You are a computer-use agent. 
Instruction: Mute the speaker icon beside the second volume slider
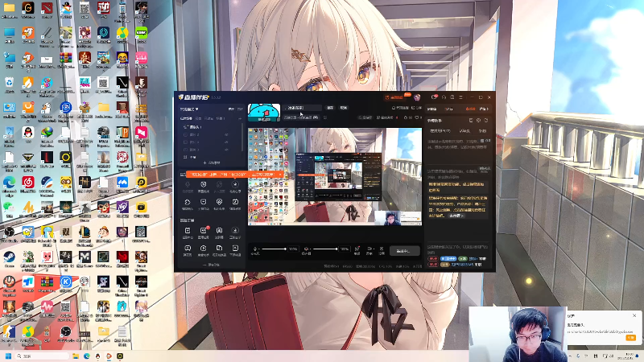(306, 249)
